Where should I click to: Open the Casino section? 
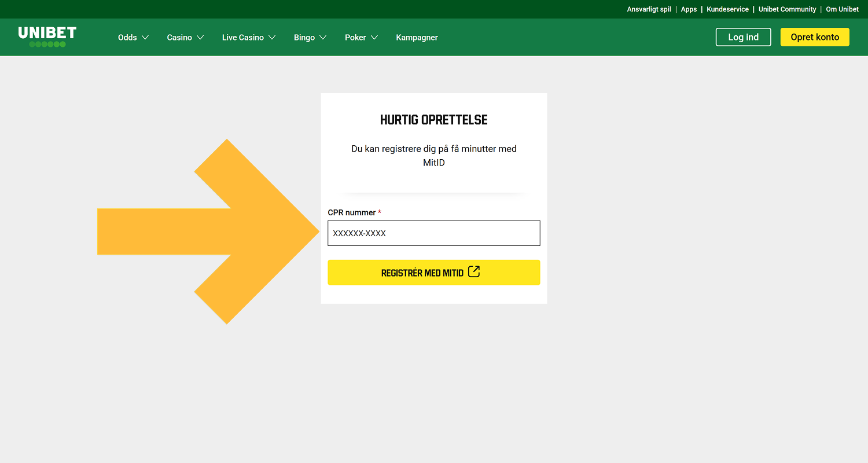[x=179, y=38]
